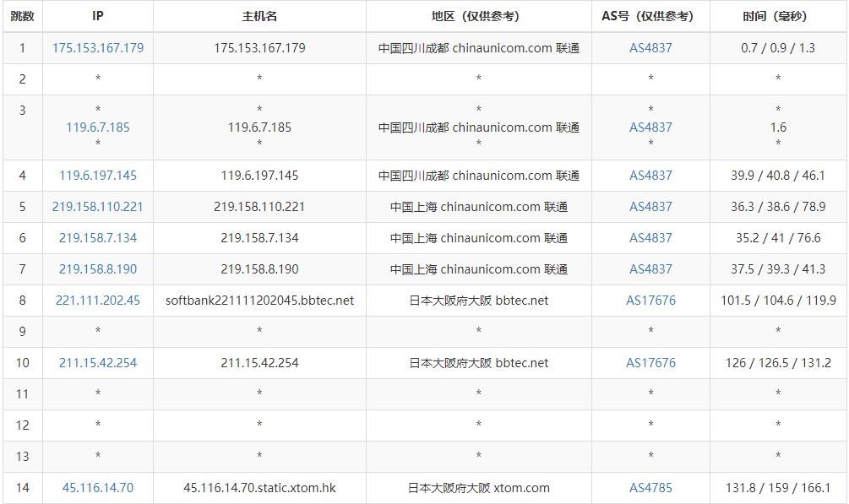Select time value 39.9 / 40.8 / 46.1

[x=778, y=176]
